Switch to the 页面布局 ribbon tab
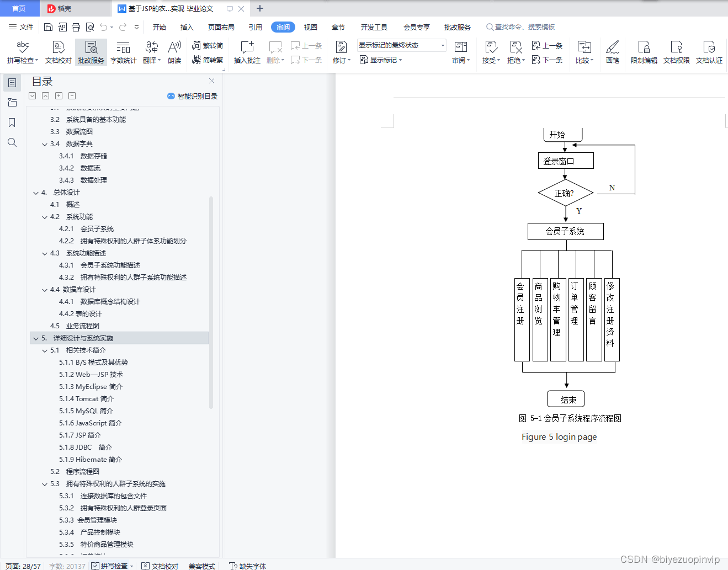 point(221,27)
